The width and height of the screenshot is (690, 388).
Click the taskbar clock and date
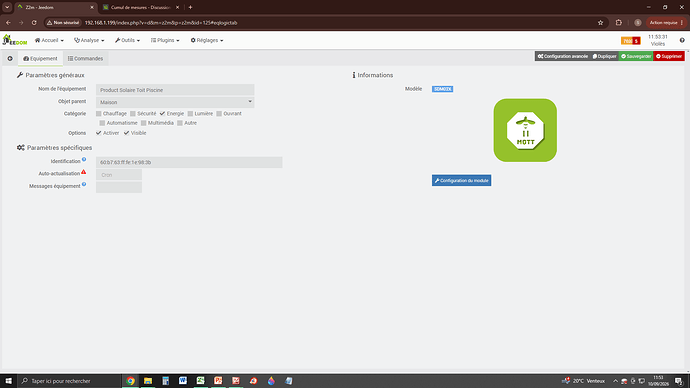[658, 381]
